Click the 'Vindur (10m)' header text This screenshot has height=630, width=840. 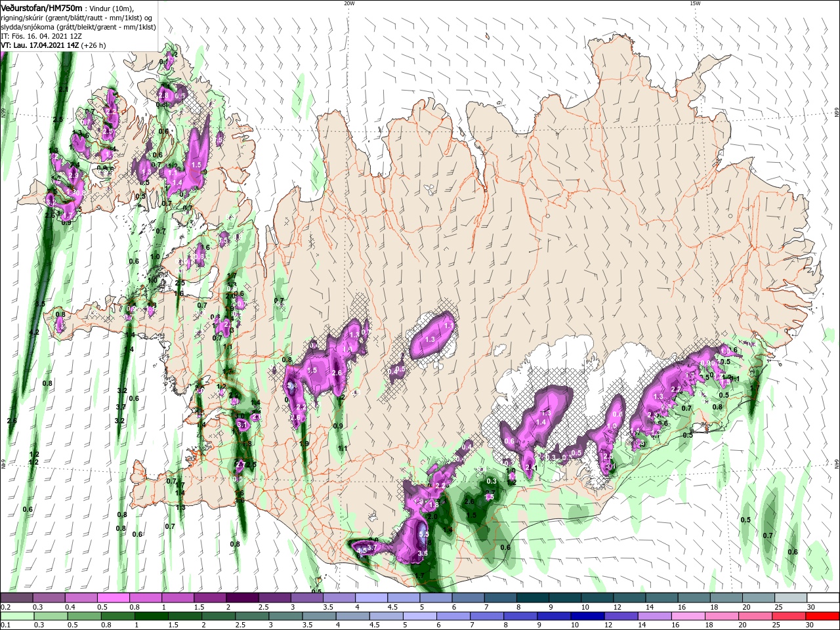click(x=112, y=9)
